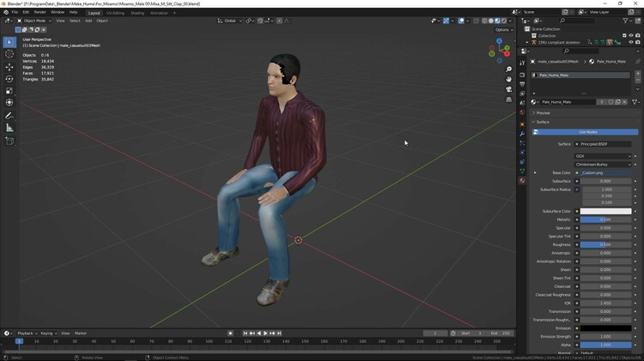This screenshot has height=361, width=644.
Task: Activate the Move tool
Action: (x=9, y=67)
